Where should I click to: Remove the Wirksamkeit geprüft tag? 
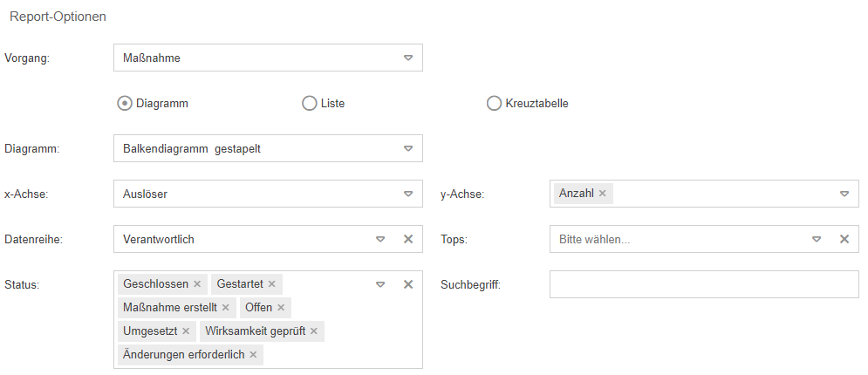point(313,331)
